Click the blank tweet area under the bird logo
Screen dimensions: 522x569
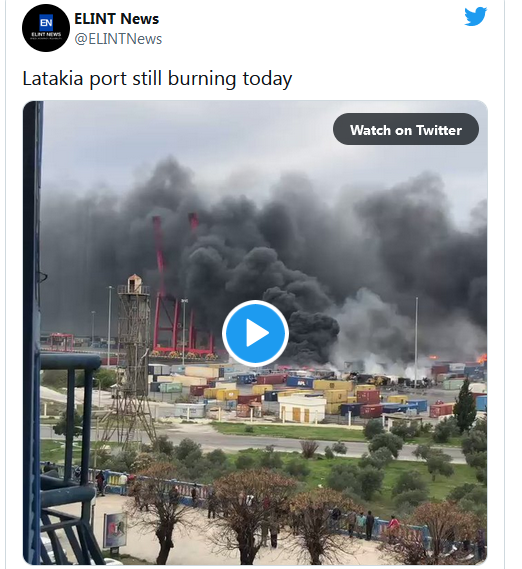click(x=475, y=65)
